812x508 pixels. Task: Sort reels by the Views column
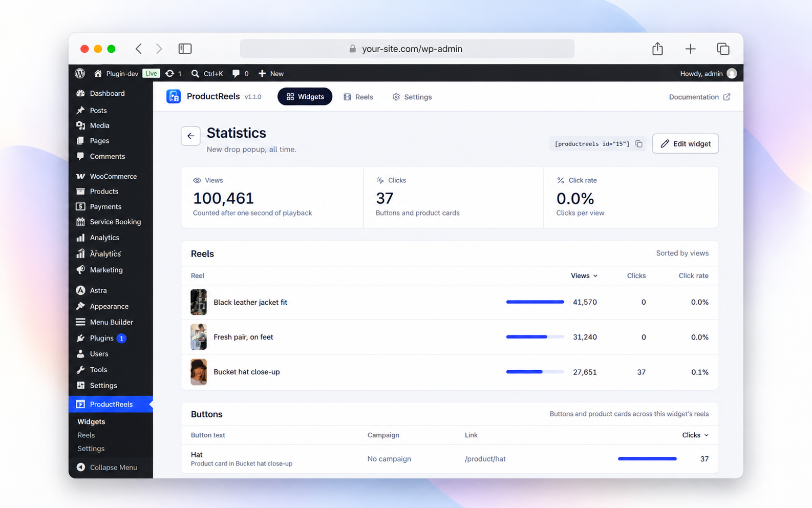tap(584, 276)
